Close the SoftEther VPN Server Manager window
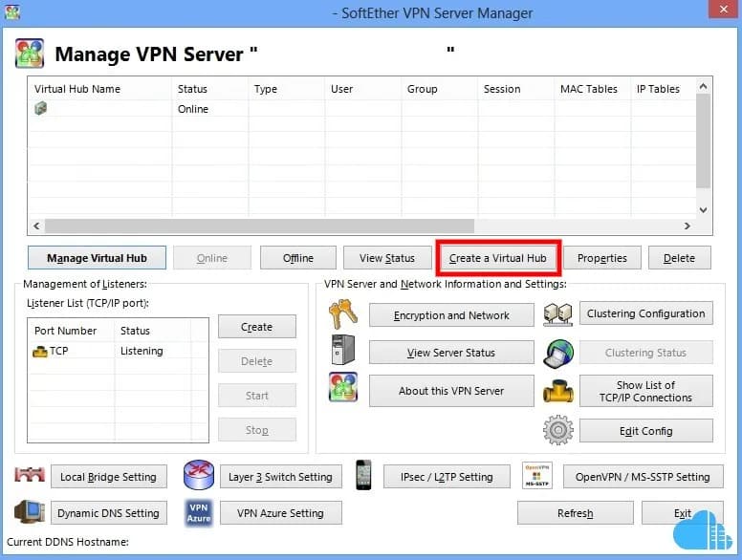The image size is (742, 560). point(724,10)
